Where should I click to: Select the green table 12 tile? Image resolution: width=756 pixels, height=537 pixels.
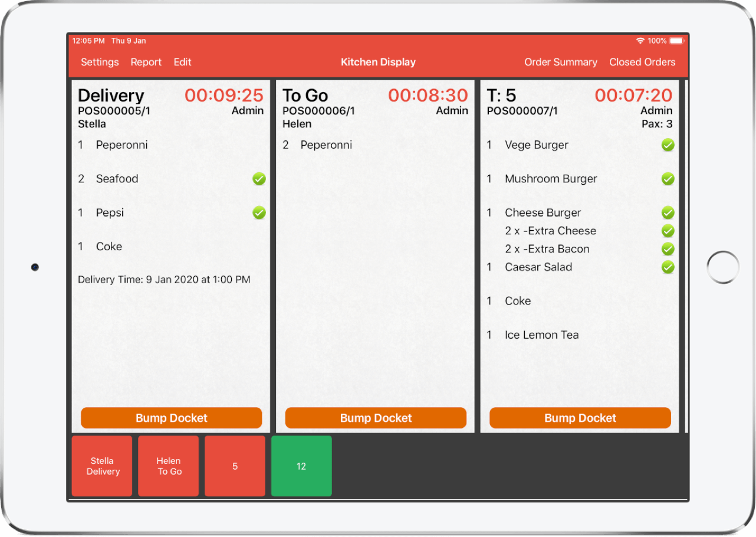(x=301, y=466)
